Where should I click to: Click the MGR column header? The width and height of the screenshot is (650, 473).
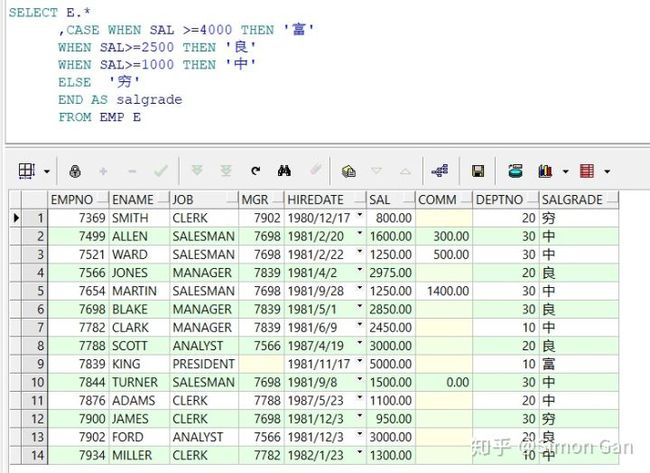pyautogui.click(x=261, y=200)
